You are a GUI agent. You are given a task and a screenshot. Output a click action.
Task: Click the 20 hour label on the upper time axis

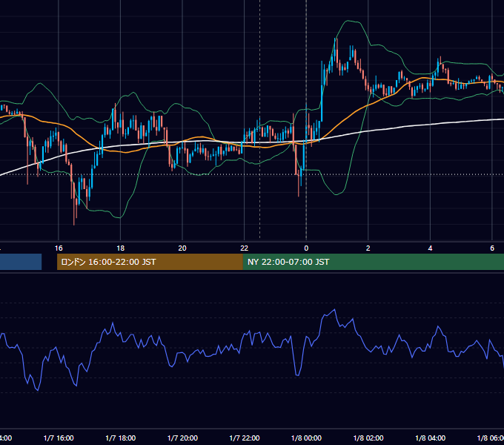tap(182, 248)
